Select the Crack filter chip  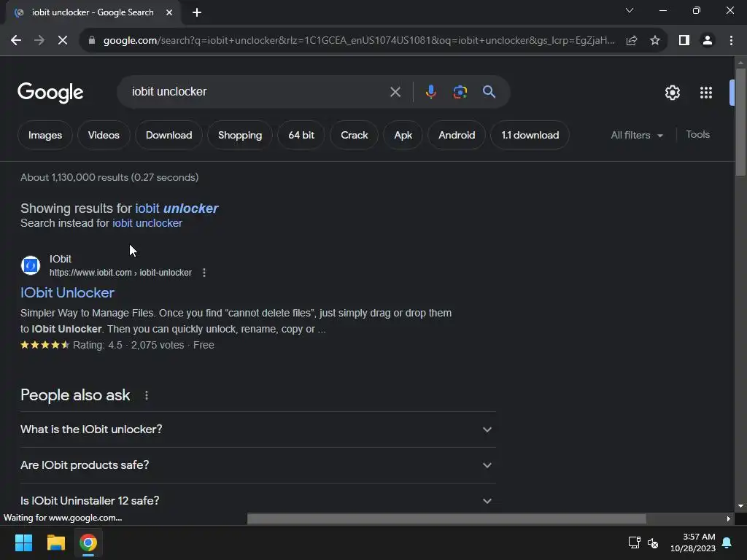354,135
